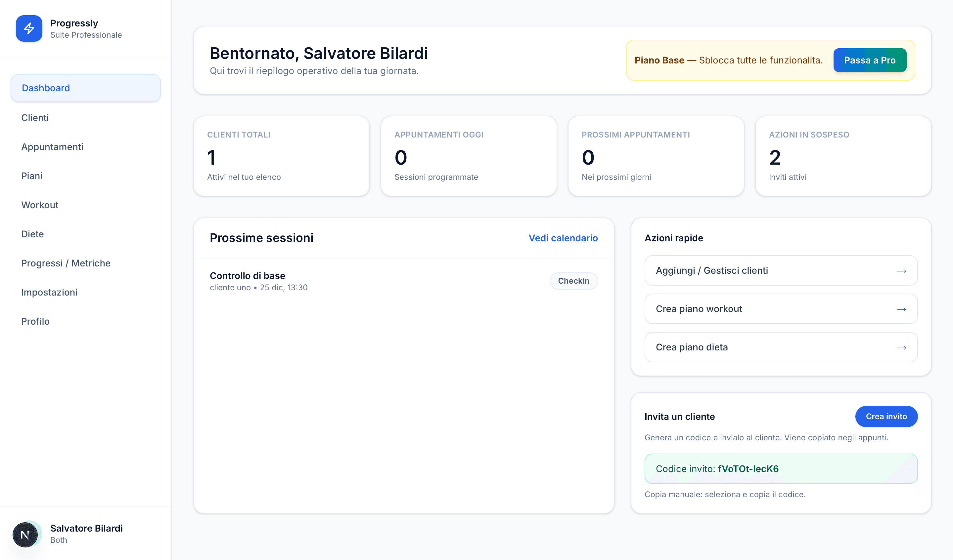Open the Appuntamenti menu item

pos(52,147)
